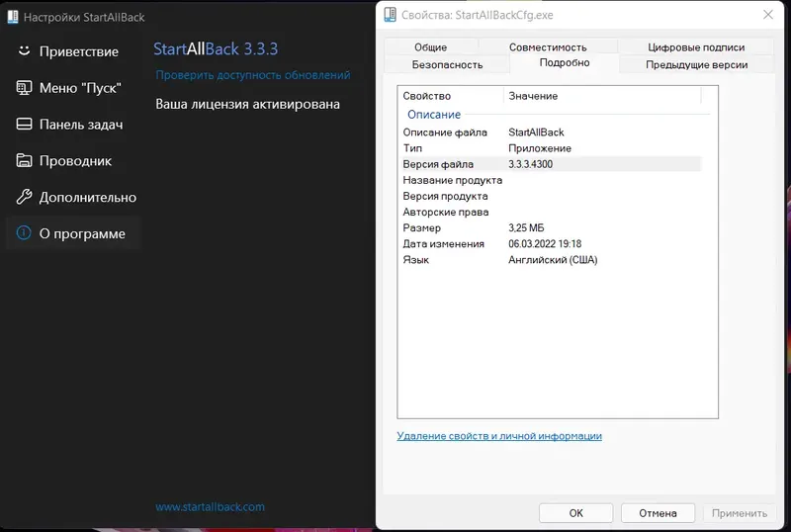Select the Подробно tab

565,62
